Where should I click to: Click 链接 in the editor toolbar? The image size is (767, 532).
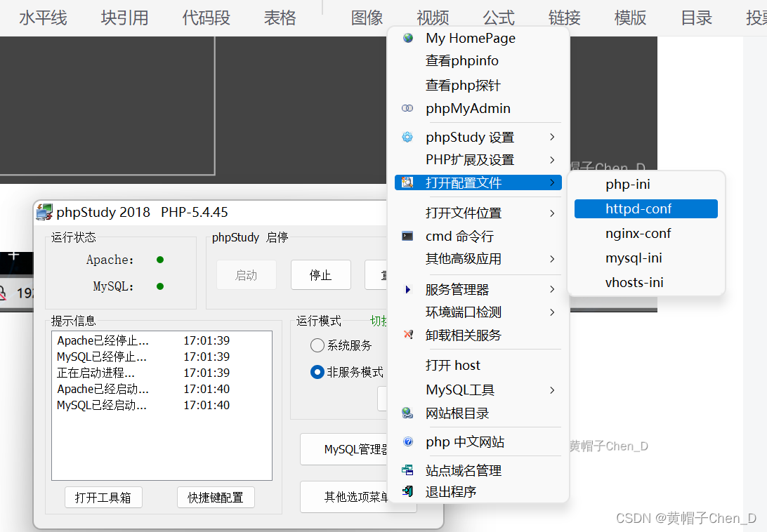coord(565,18)
